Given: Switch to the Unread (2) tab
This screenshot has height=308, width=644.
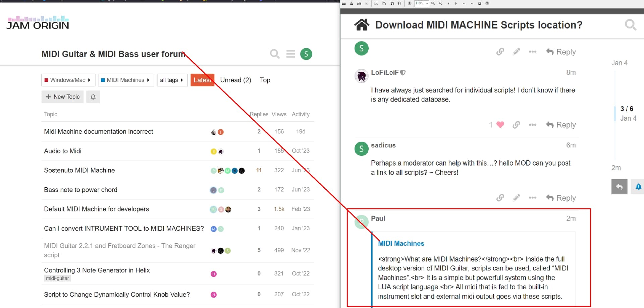Looking at the screenshot, I should click(235, 80).
